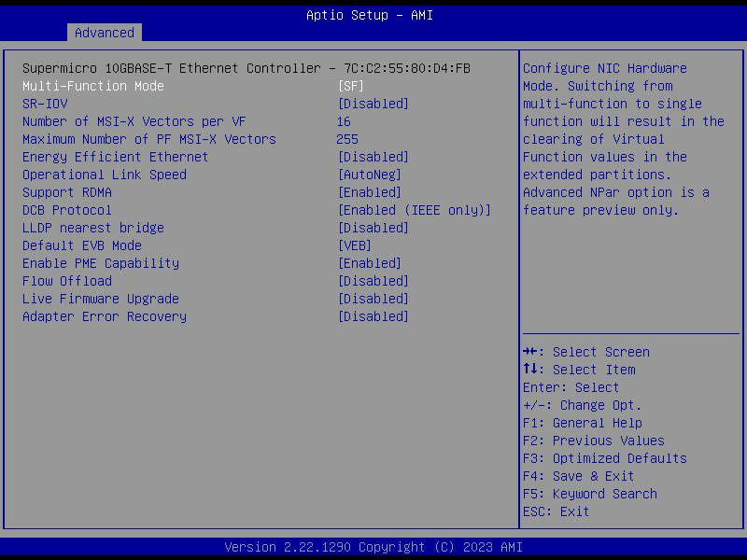Select the Default EVB Mode label
Screen dimensions: 747x560
82,245
